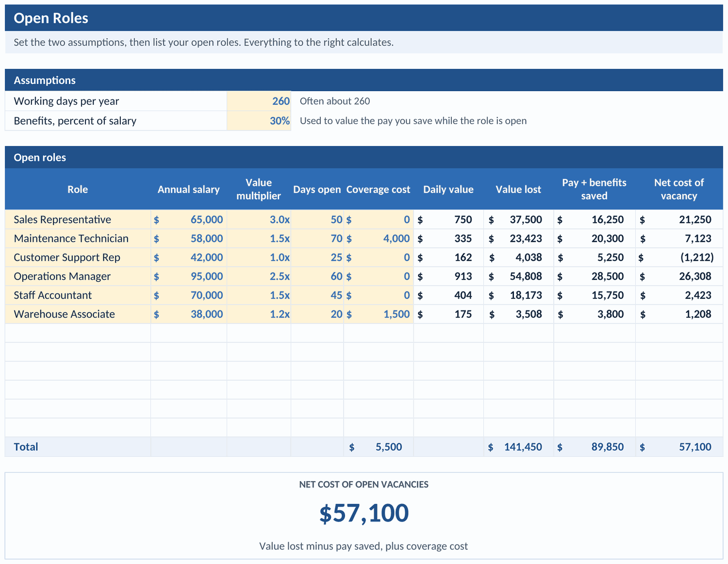Select Days open value 60

click(x=317, y=276)
